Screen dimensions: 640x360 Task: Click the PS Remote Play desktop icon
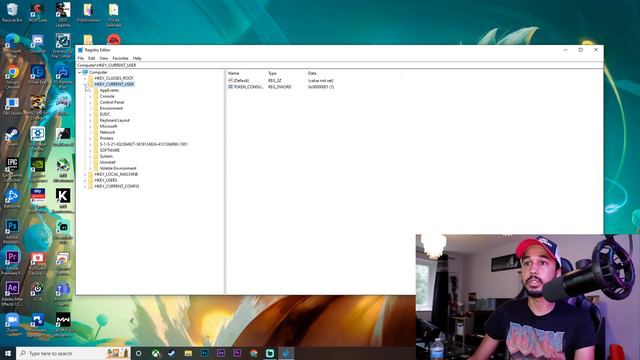click(63, 76)
